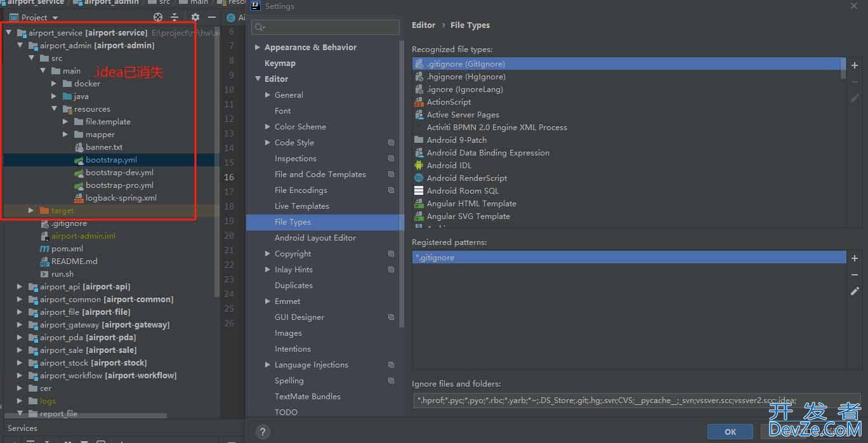Select ActionScript file type
This screenshot has width=868, height=443.
[x=449, y=102]
